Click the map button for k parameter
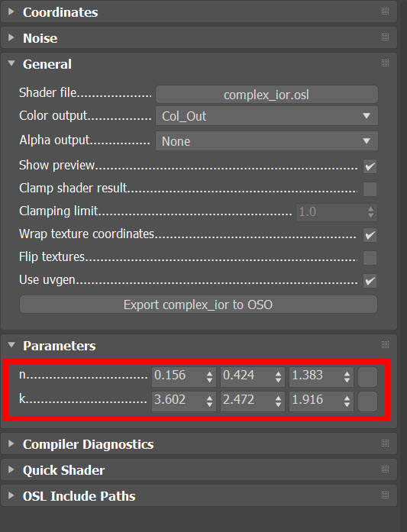This screenshot has width=407, height=532. pyautogui.click(x=367, y=401)
